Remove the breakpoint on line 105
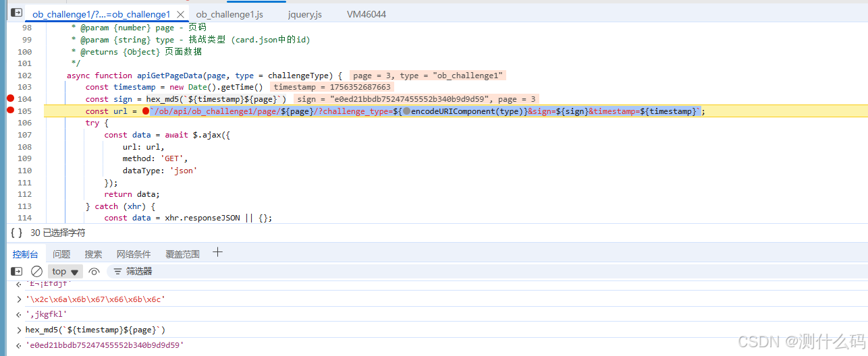 10,111
